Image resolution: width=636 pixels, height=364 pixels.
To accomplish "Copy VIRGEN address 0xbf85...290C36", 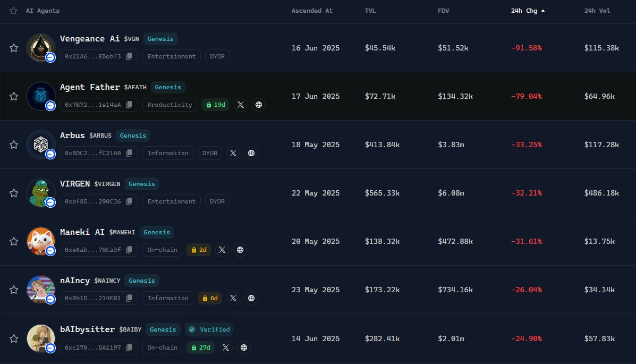I will (x=129, y=201).
